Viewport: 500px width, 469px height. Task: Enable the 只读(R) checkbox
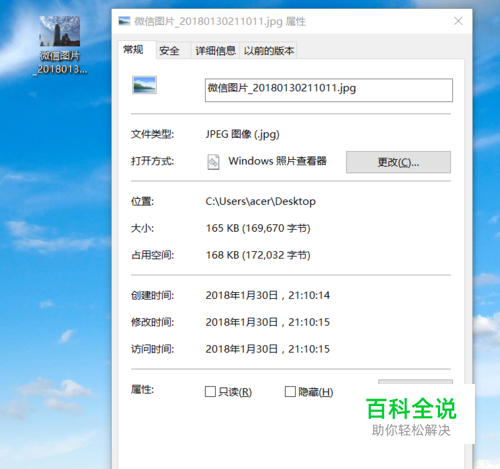210,391
